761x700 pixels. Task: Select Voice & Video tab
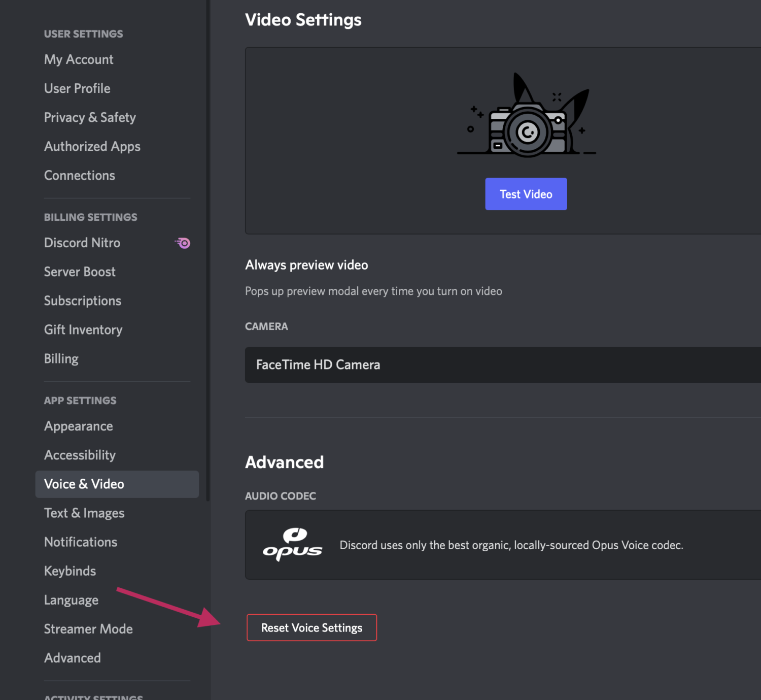coord(117,484)
